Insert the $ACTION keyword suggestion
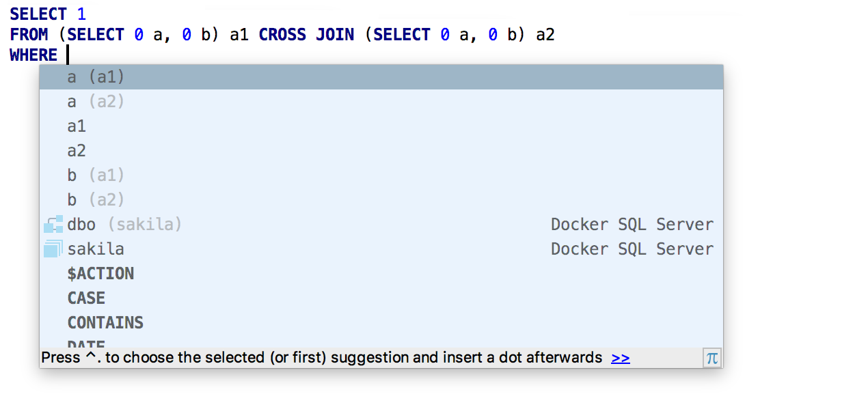868x409 pixels. pos(100,274)
